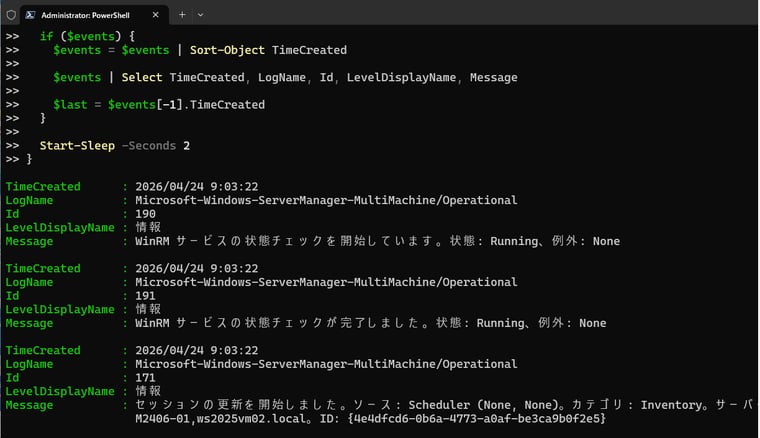Click the '$last' variable text
Screen dimensions: 760x438
(x=70, y=105)
